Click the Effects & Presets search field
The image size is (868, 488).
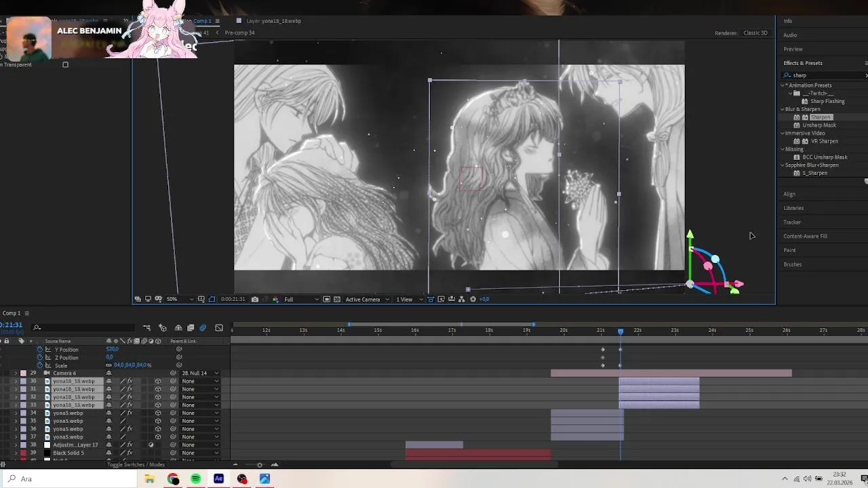click(x=826, y=76)
